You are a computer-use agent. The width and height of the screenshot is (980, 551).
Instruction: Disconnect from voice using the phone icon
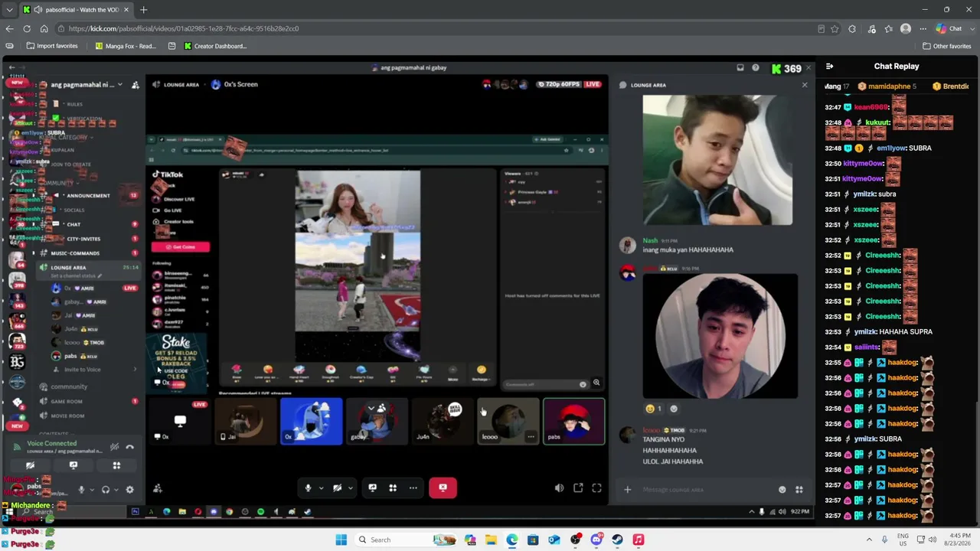(x=129, y=447)
